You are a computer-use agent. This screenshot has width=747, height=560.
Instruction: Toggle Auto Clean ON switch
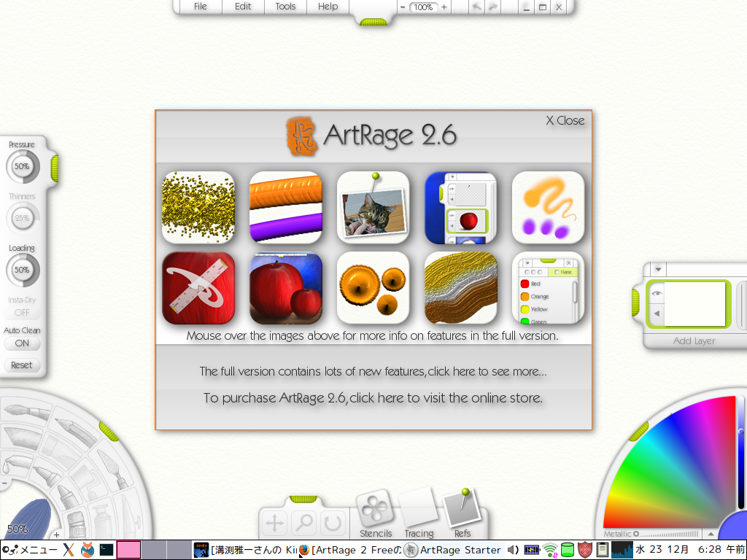(x=22, y=343)
